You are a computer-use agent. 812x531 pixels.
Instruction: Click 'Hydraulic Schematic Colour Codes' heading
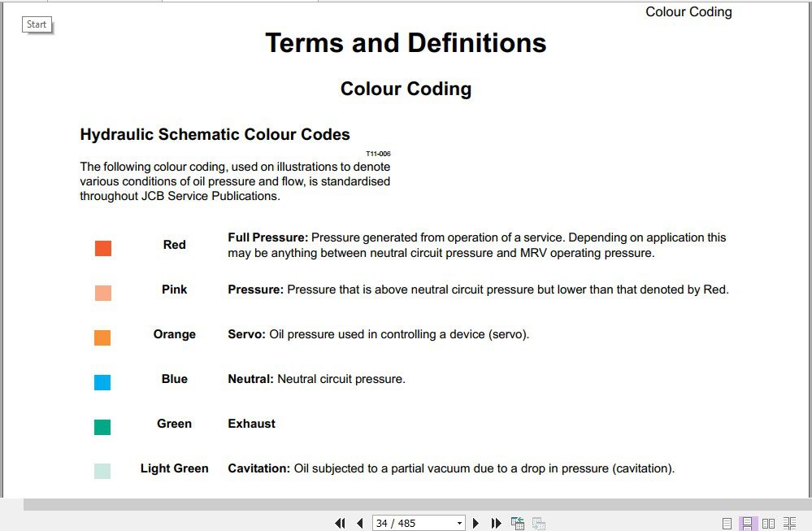pos(215,134)
